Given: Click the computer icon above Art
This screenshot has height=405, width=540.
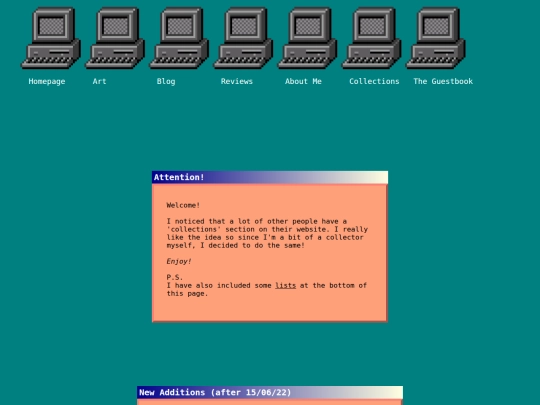Looking at the screenshot, I should (x=115, y=38).
